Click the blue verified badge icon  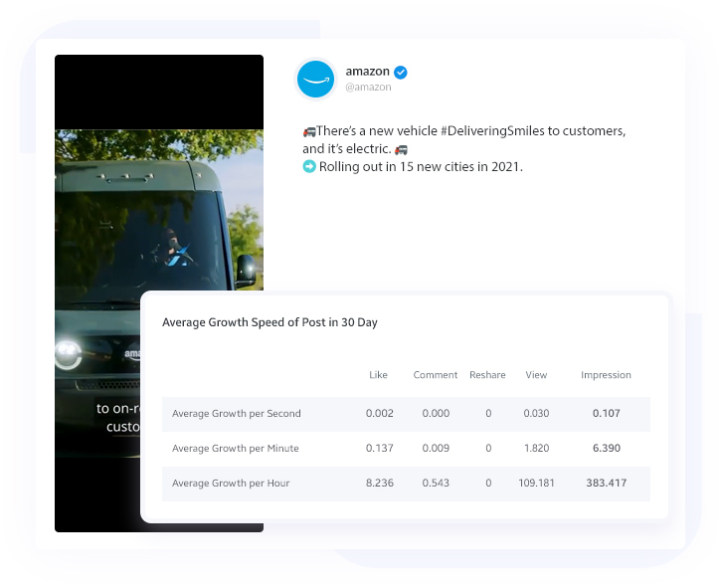tap(401, 73)
